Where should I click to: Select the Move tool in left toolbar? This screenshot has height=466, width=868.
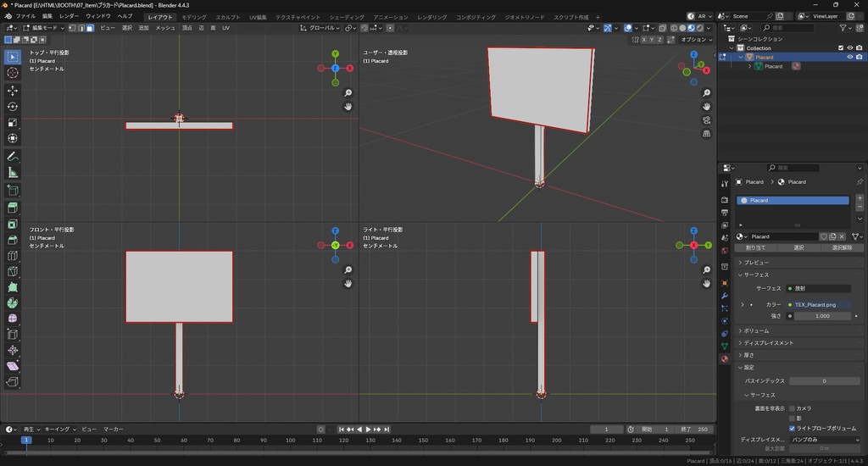tap(13, 90)
